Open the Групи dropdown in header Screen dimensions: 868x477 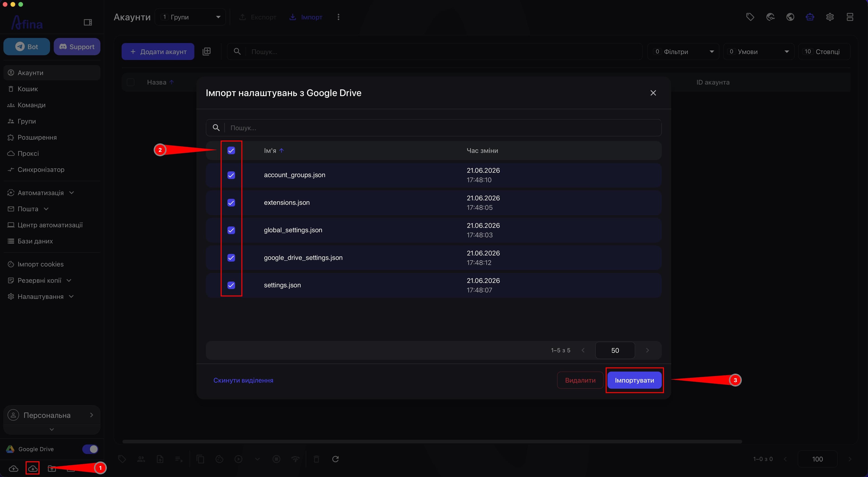190,17
